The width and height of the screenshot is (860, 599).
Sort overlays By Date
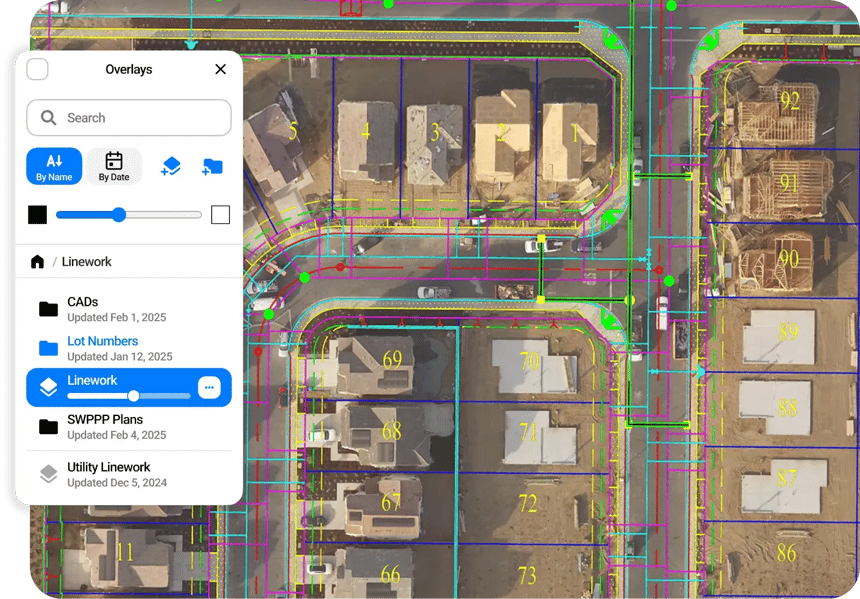[x=114, y=166]
